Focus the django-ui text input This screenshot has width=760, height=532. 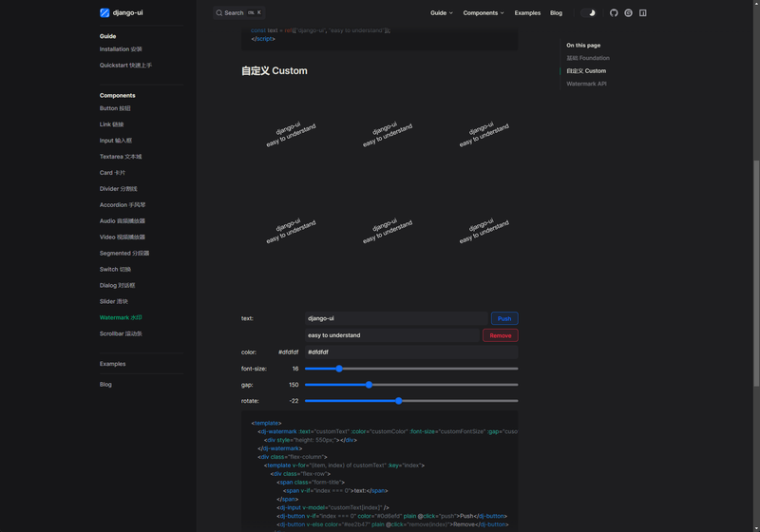pos(396,318)
